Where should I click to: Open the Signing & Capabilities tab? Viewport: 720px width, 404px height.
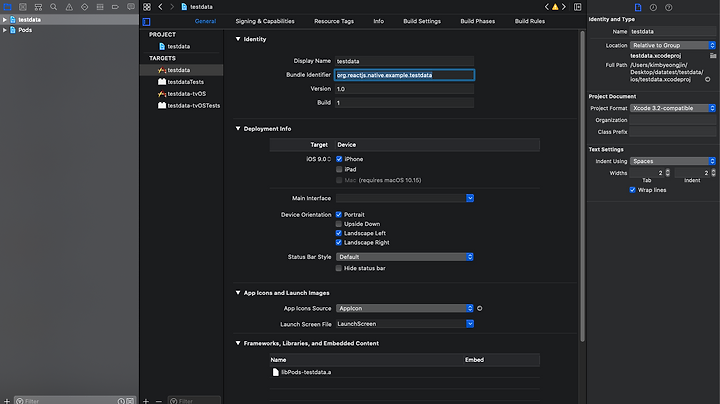(x=265, y=21)
